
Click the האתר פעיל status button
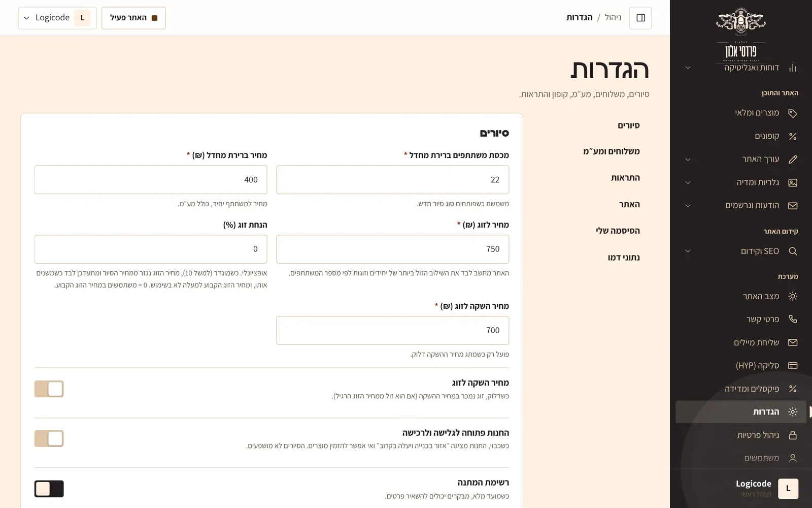coord(133,18)
